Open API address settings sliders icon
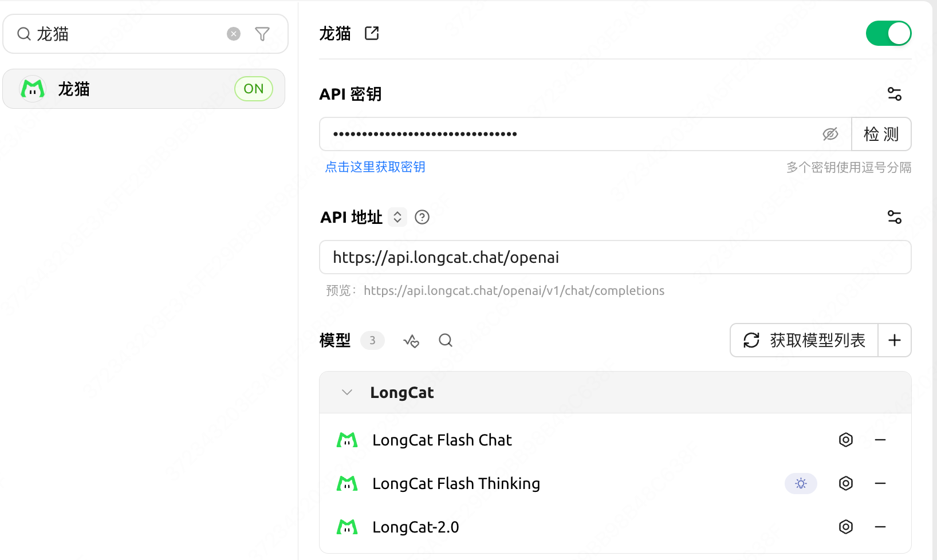This screenshot has height=560, width=937. point(895,217)
